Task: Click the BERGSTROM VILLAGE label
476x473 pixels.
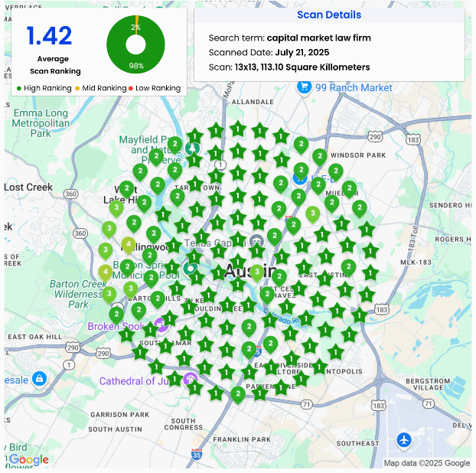Action: [x=428, y=384]
